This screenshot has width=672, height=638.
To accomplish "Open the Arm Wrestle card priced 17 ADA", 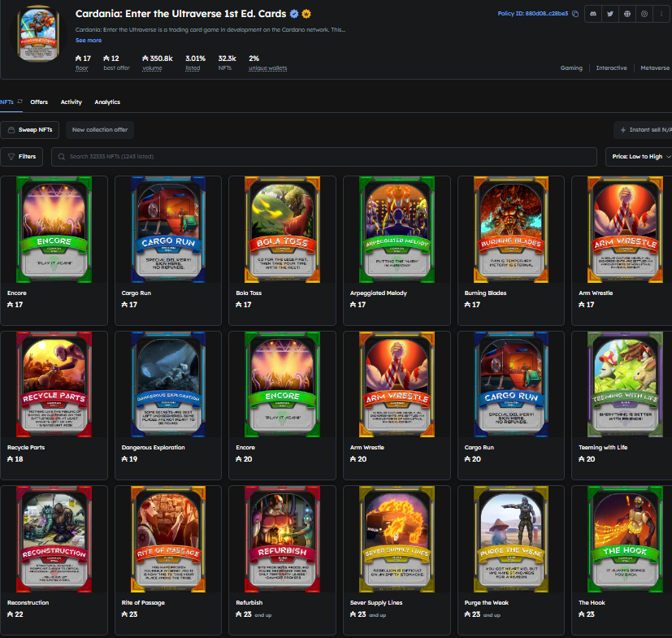I will coord(622,250).
